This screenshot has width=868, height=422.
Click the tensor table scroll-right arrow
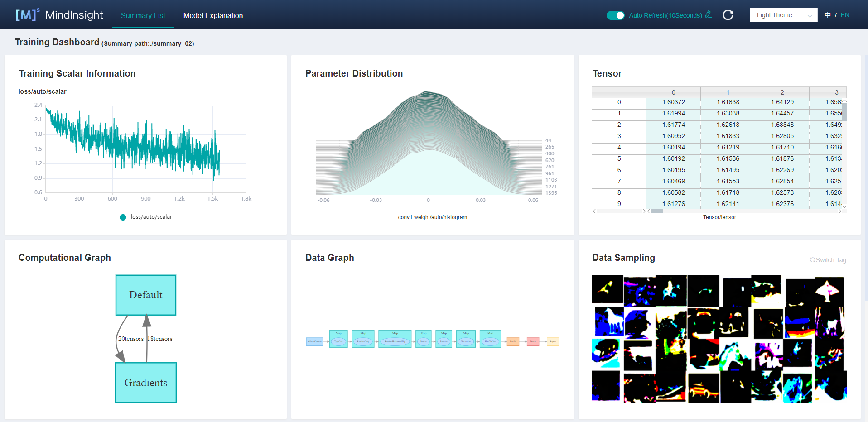tap(840, 211)
